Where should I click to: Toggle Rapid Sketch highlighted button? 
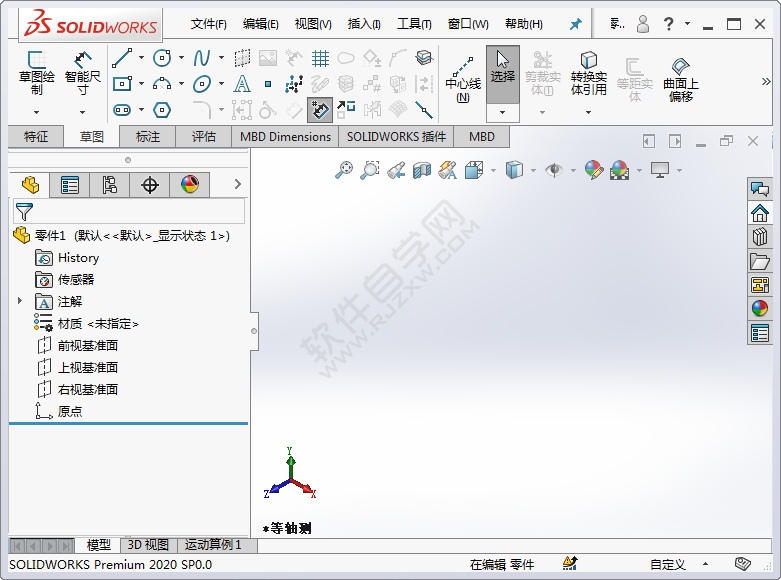coord(320,110)
